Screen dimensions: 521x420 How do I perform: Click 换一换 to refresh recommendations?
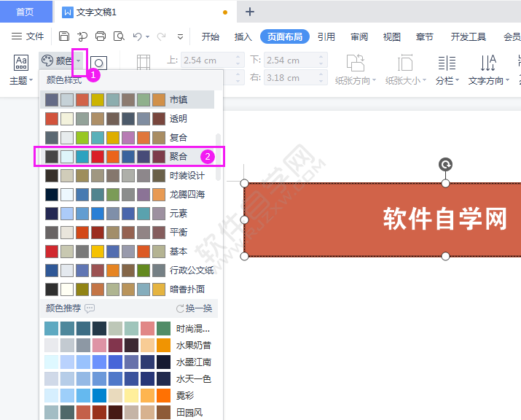pos(194,308)
